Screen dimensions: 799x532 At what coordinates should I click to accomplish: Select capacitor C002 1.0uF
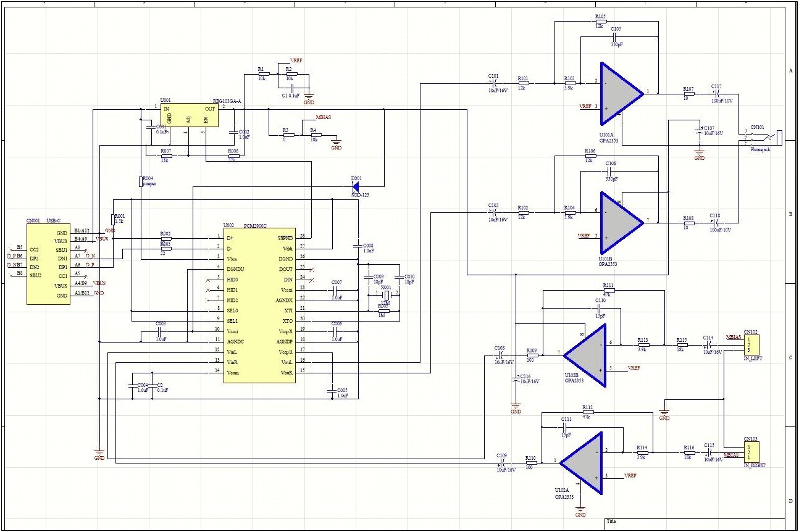pos(232,131)
